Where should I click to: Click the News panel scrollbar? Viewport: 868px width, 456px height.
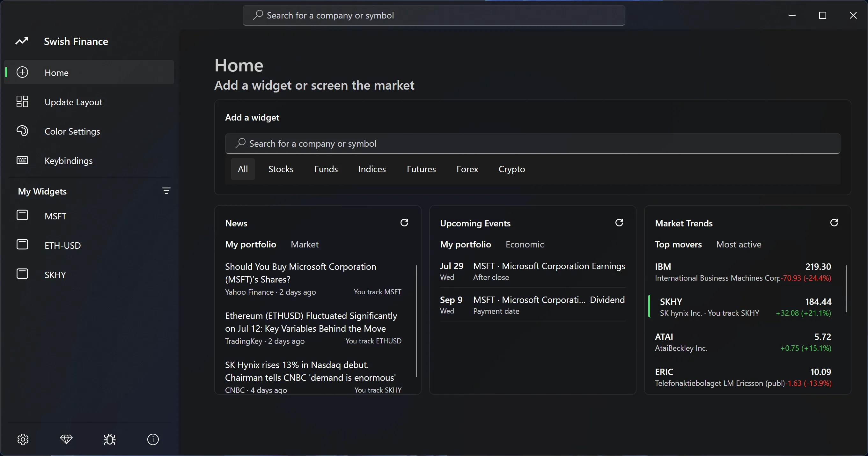(x=416, y=321)
